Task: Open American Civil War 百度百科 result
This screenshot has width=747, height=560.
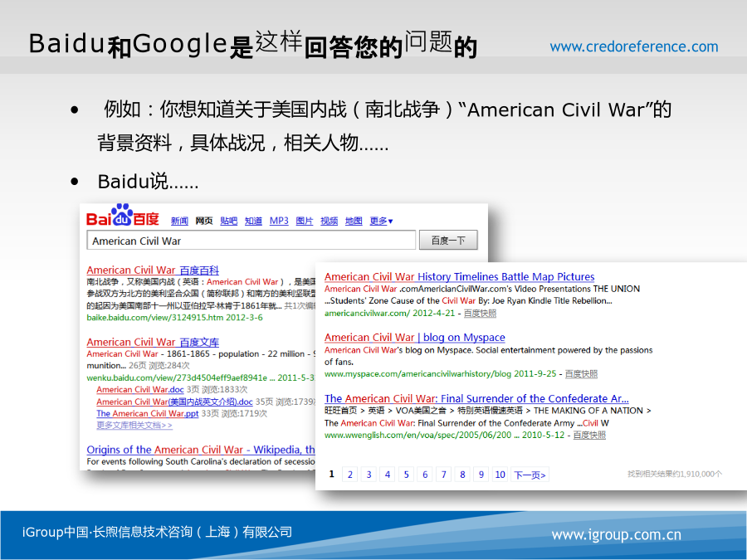Action: [x=153, y=270]
